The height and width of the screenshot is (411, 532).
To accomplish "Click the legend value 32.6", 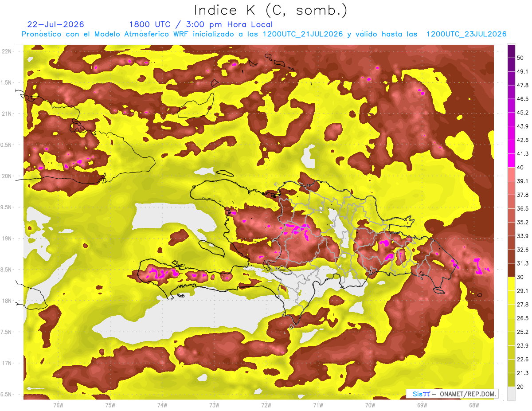I will tap(522, 250).
